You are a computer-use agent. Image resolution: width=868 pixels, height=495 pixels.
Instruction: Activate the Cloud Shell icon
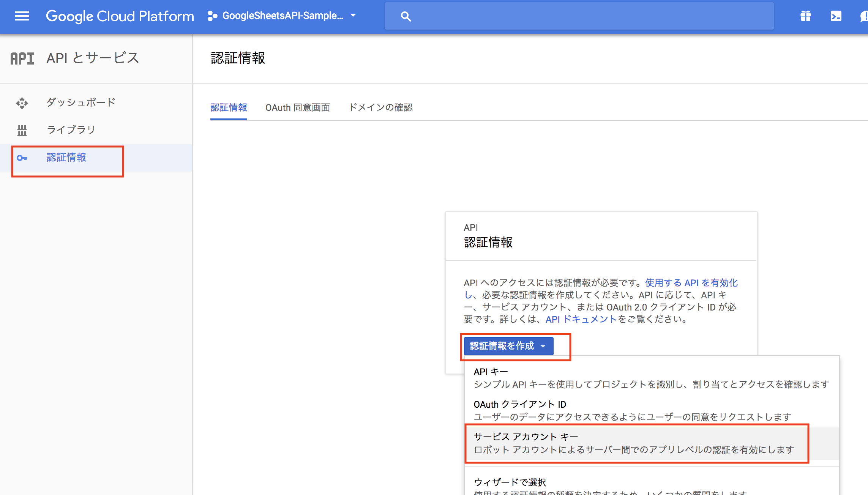836,16
